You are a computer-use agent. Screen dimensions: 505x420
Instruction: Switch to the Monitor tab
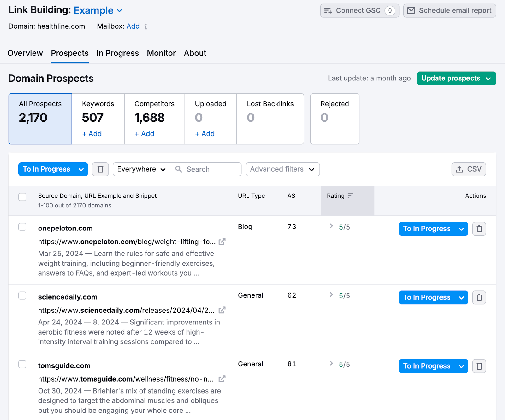click(x=161, y=53)
